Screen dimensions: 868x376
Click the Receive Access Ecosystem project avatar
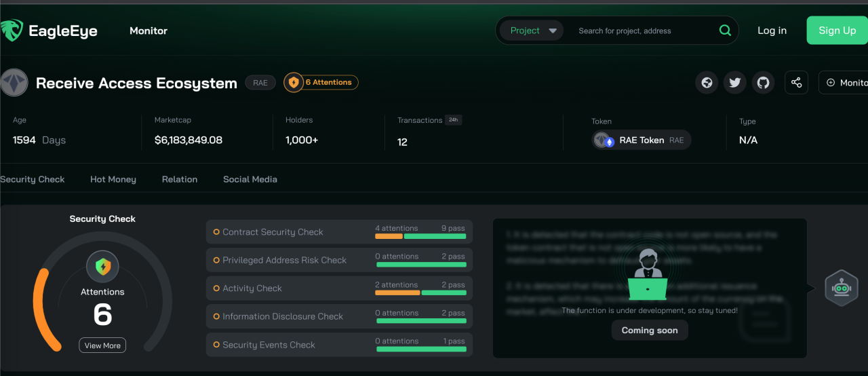14,83
